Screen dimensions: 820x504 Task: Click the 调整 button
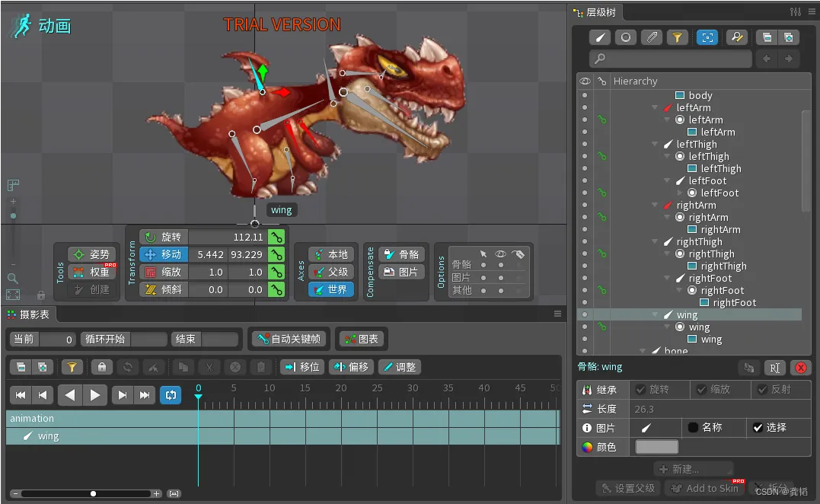[400, 367]
